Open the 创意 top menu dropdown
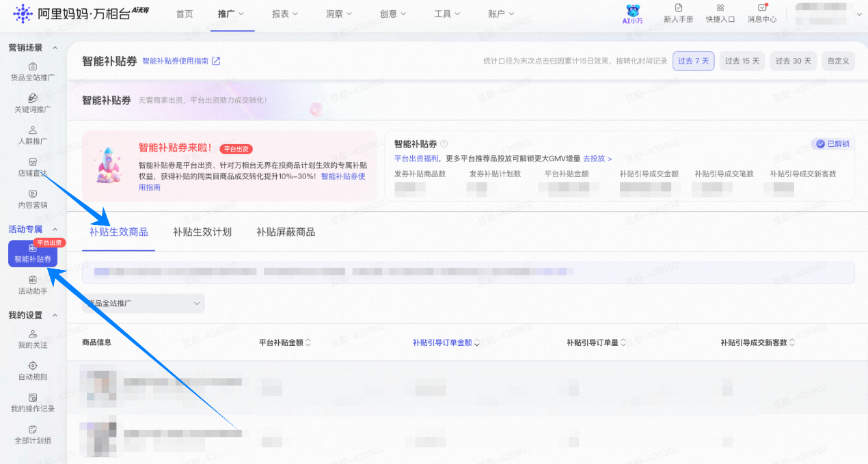The image size is (868, 464). (394, 14)
